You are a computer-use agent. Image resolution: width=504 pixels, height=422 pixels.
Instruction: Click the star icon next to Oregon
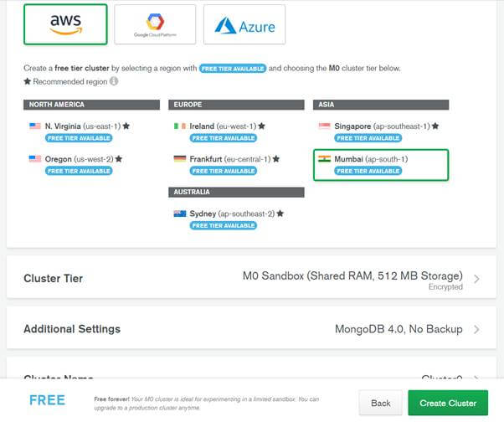pyautogui.click(x=119, y=159)
